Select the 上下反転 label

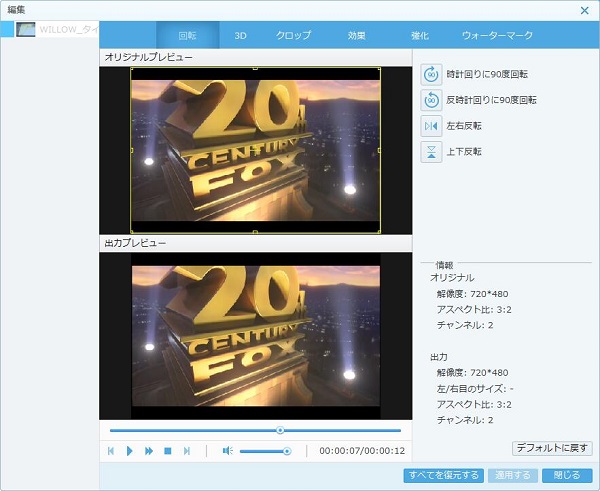pyautogui.click(x=464, y=152)
